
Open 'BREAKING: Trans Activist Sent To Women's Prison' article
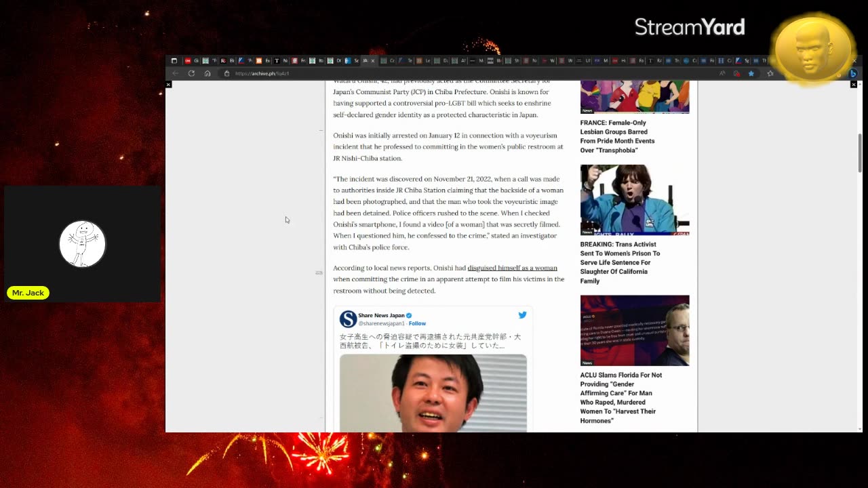point(620,262)
